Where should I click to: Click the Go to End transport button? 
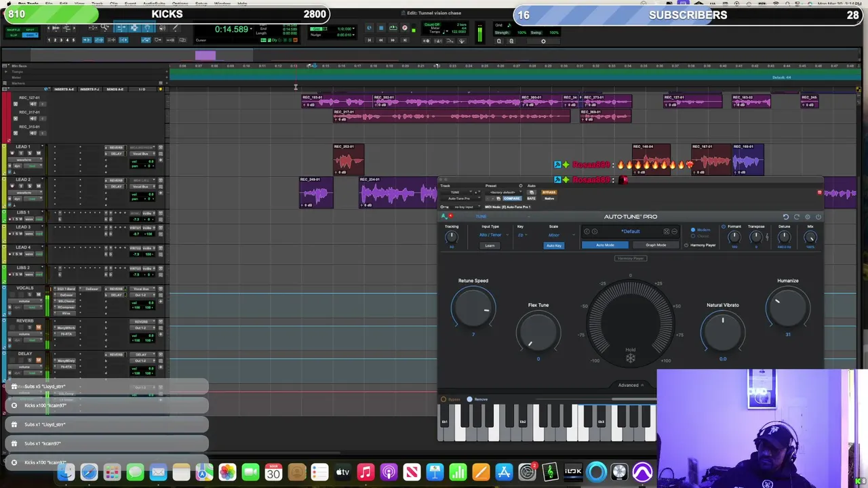tap(405, 40)
